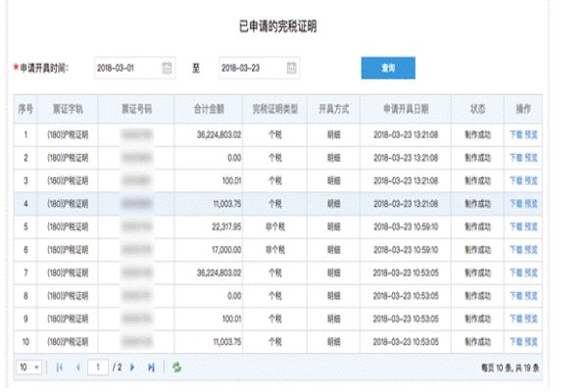Open the end date calendar picker icon
This screenshot has width=588, height=392.
click(291, 68)
